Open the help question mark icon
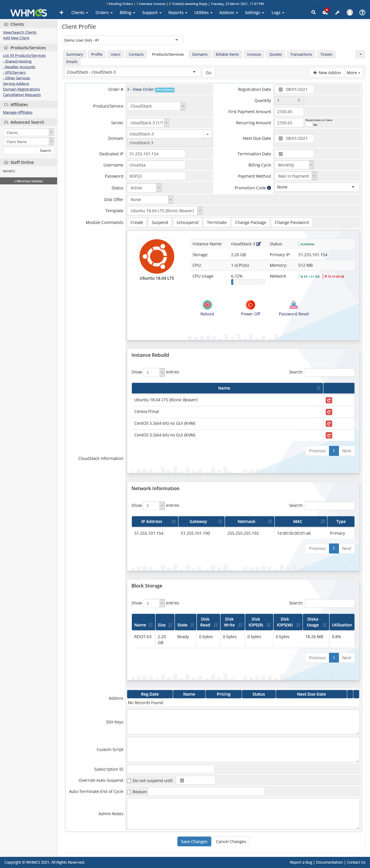370x868 pixels. (362, 13)
